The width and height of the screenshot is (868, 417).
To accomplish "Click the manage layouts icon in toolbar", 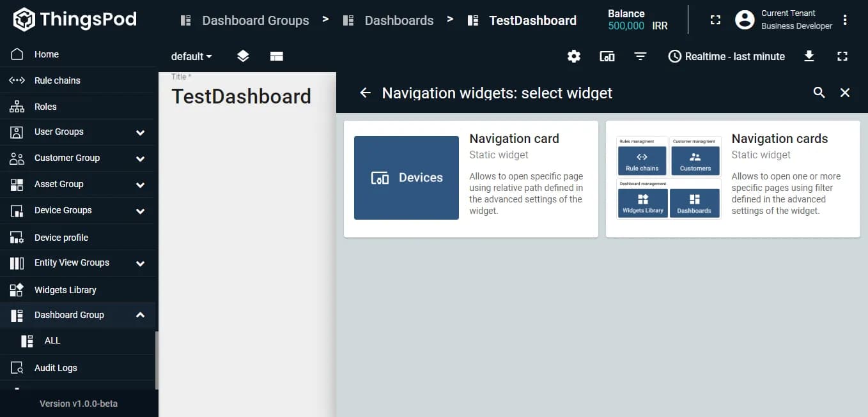I will 276,56.
